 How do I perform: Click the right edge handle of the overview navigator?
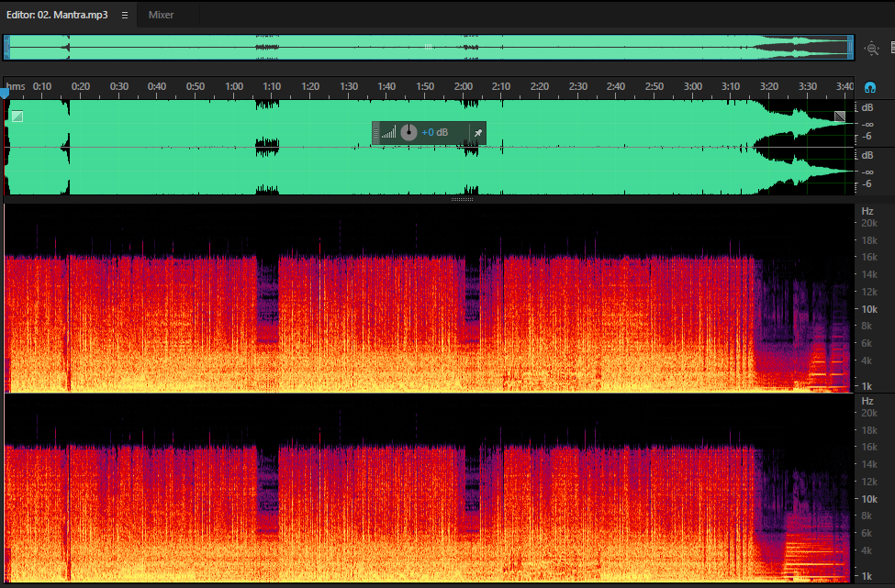pos(850,48)
